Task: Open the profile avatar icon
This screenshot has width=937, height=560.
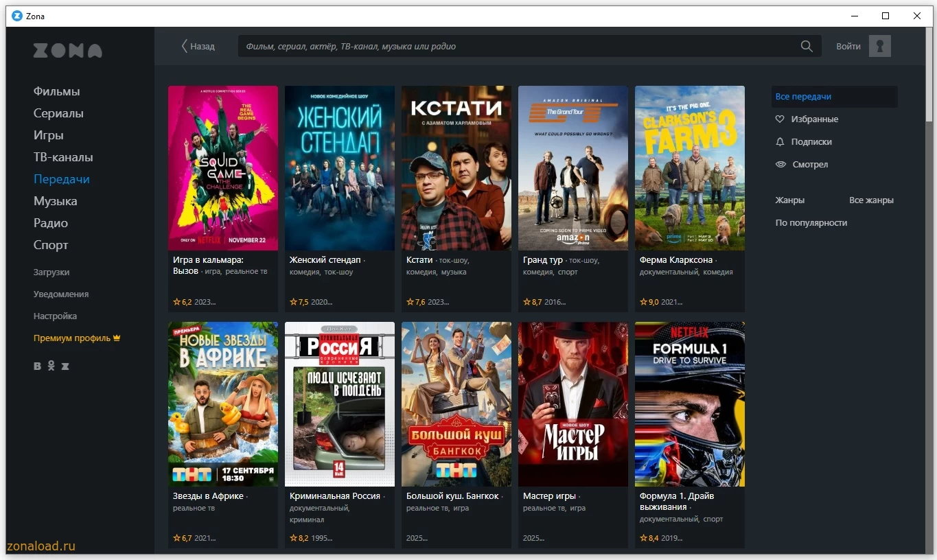Action: [880, 46]
